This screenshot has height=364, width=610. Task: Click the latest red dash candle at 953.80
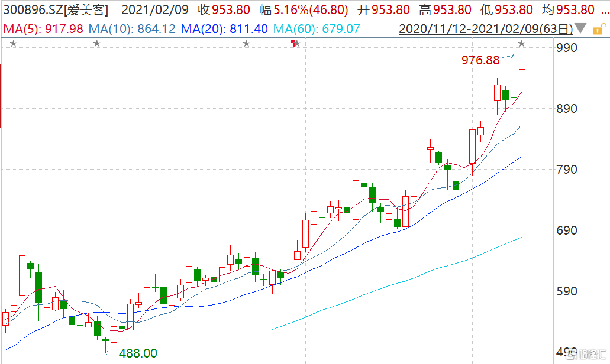tap(522, 70)
